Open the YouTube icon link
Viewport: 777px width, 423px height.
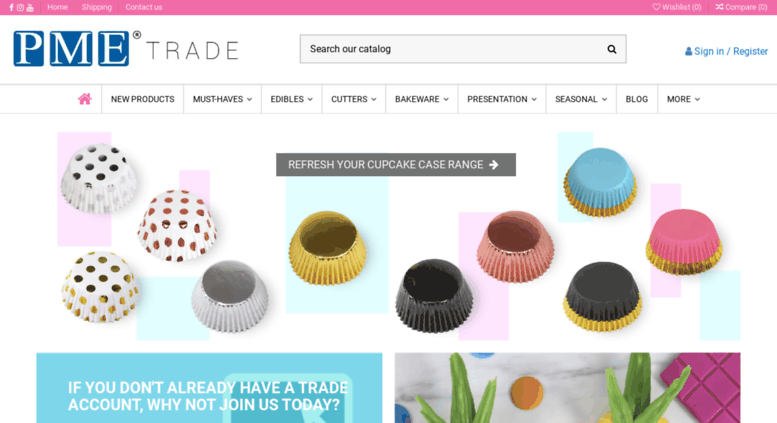tap(30, 7)
